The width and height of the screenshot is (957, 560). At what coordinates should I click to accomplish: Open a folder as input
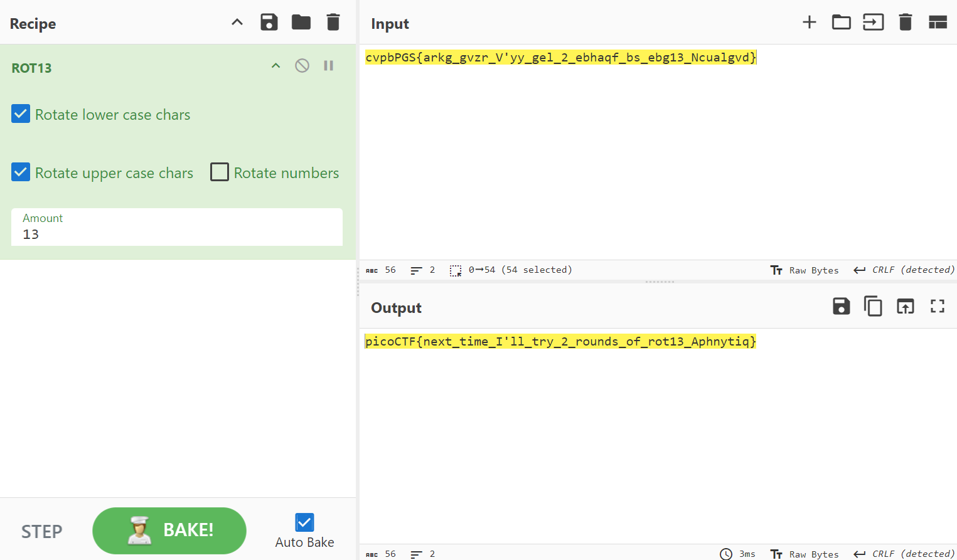[841, 23]
